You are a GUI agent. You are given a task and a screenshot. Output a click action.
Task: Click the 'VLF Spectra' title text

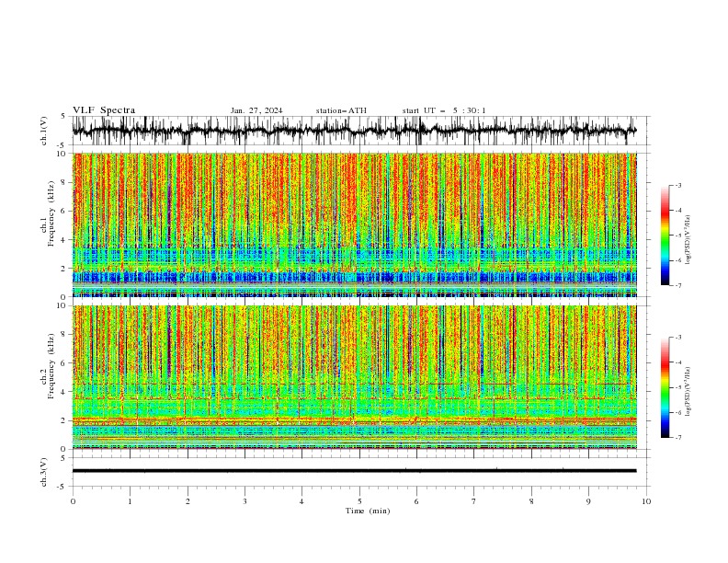click(x=104, y=110)
